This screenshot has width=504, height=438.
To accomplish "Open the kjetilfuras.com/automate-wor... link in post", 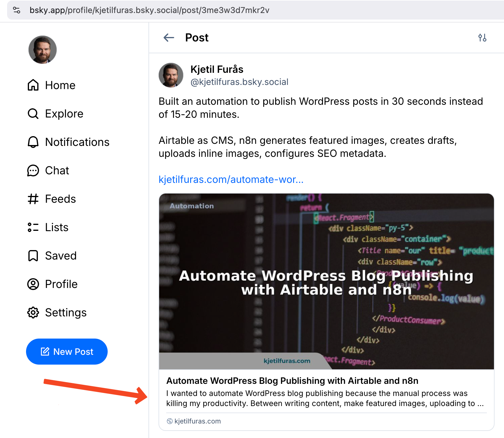I will pyautogui.click(x=231, y=179).
